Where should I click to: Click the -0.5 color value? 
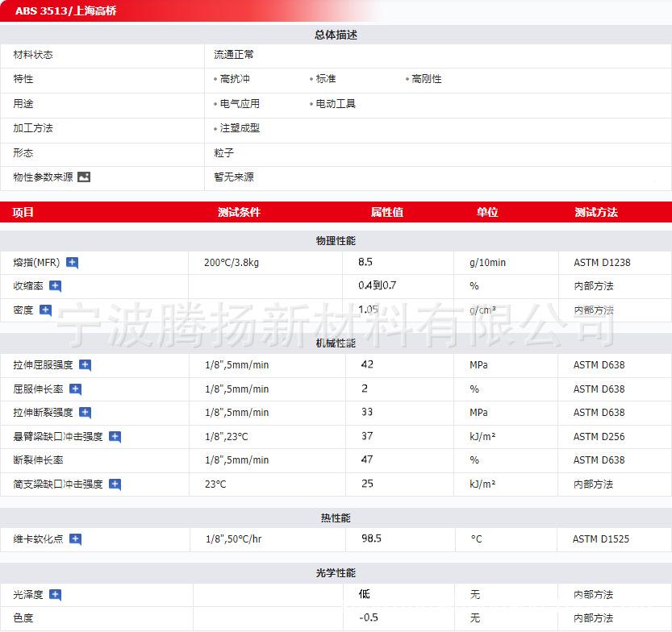(369, 617)
